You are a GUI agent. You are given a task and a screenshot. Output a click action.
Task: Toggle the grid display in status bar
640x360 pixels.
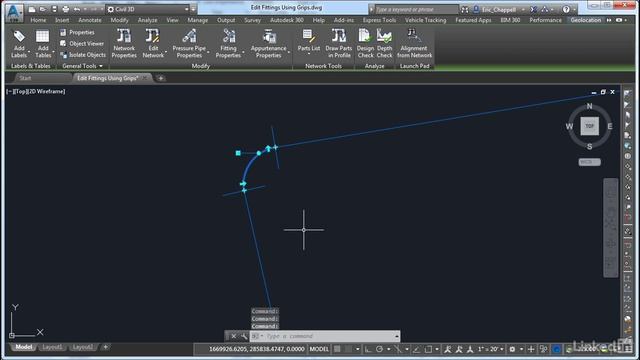click(337, 349)
